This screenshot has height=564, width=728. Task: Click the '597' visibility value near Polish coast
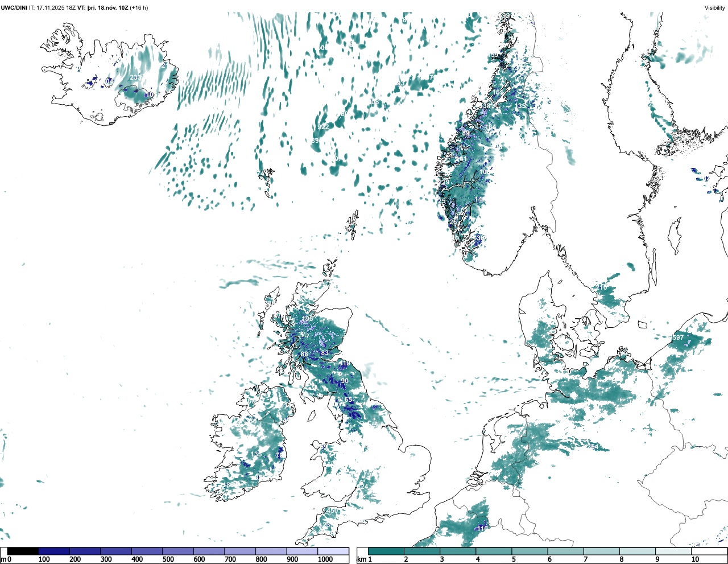[x=678, y=337]
